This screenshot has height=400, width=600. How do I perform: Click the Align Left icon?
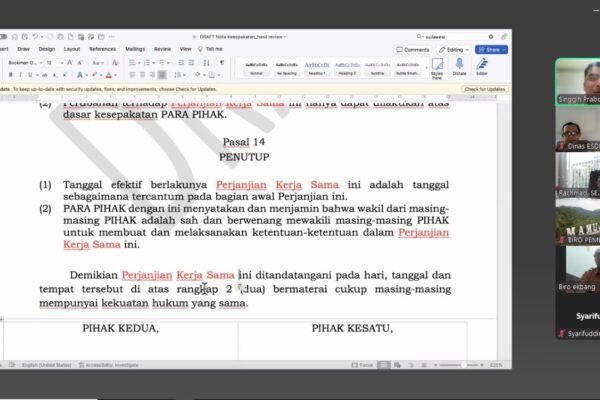pos(132,75)
